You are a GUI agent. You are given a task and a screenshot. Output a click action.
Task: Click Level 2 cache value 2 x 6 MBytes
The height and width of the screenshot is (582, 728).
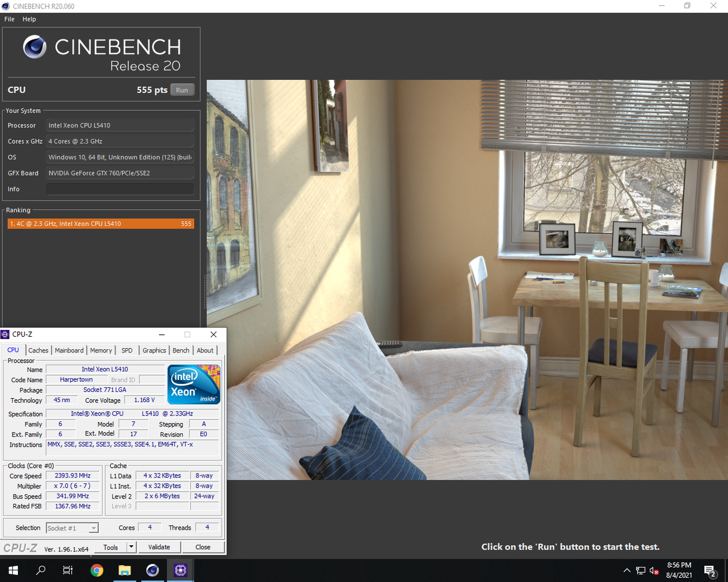[162, 496]
